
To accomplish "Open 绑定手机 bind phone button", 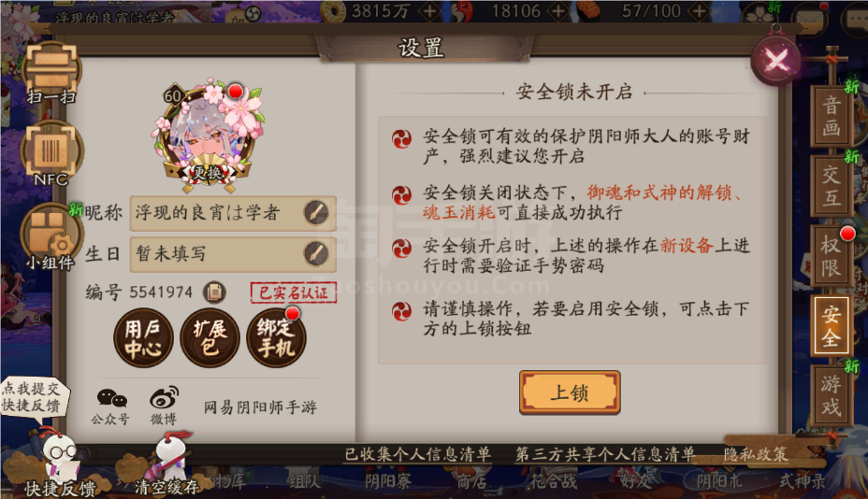I will (276, 338).
